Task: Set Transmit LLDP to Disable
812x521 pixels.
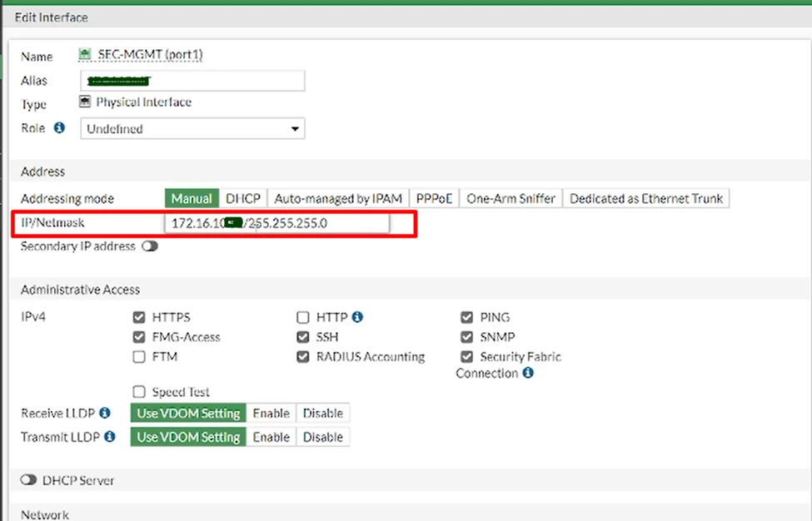Action: 323,437
